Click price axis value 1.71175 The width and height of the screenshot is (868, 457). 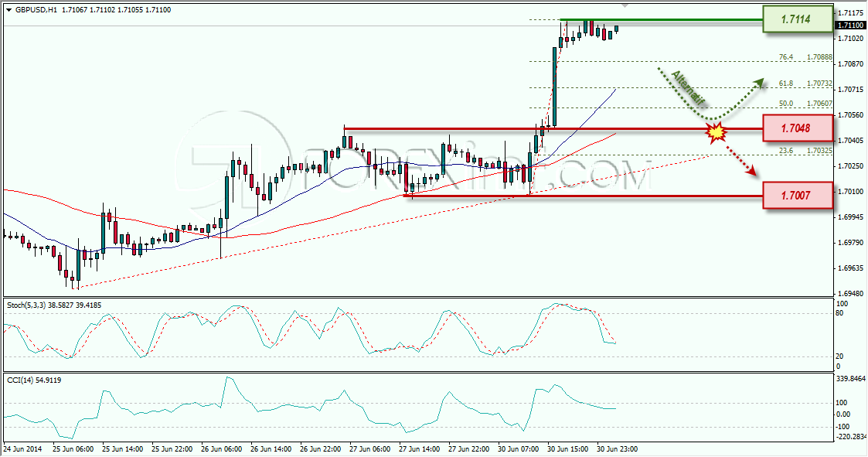852,12
